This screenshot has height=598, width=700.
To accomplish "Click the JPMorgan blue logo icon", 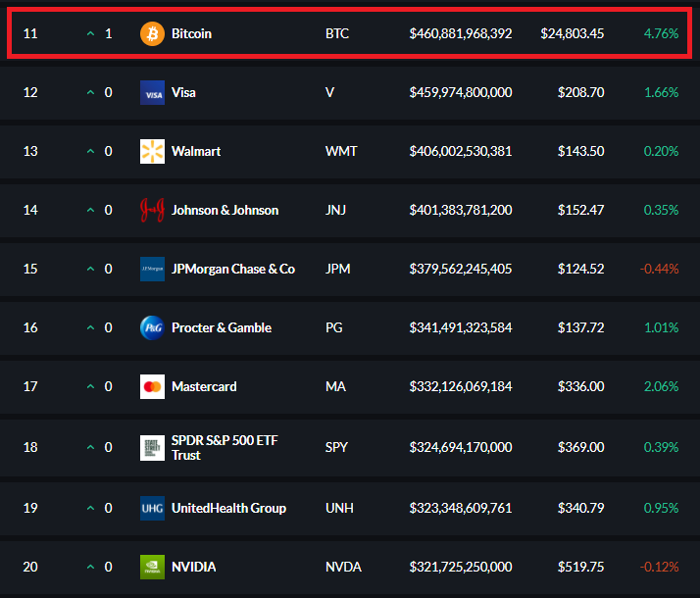I will [x=152, y=269].
